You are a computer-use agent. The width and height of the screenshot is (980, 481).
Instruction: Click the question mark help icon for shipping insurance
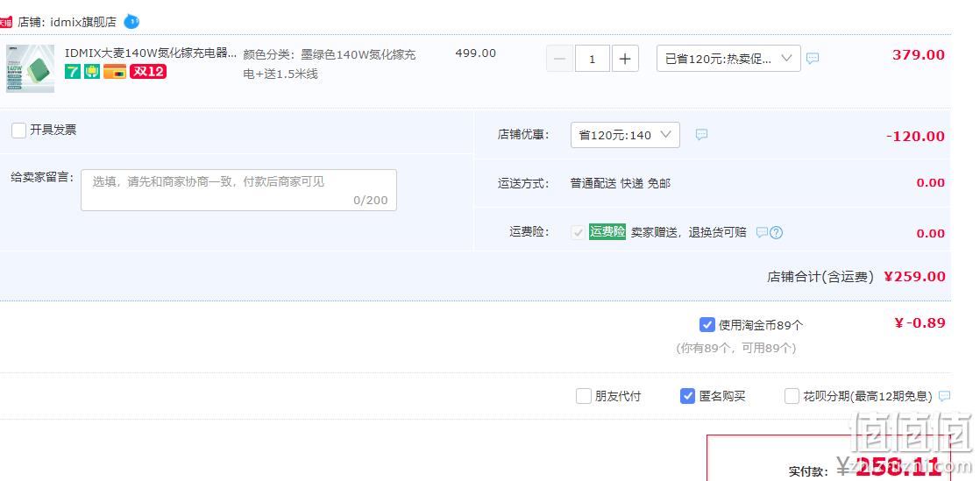point(777,232)
